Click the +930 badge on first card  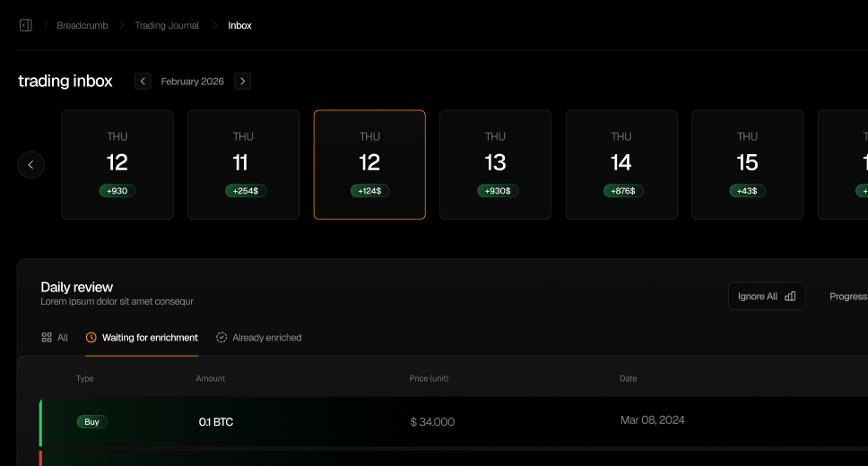click(x=117, y=191)
